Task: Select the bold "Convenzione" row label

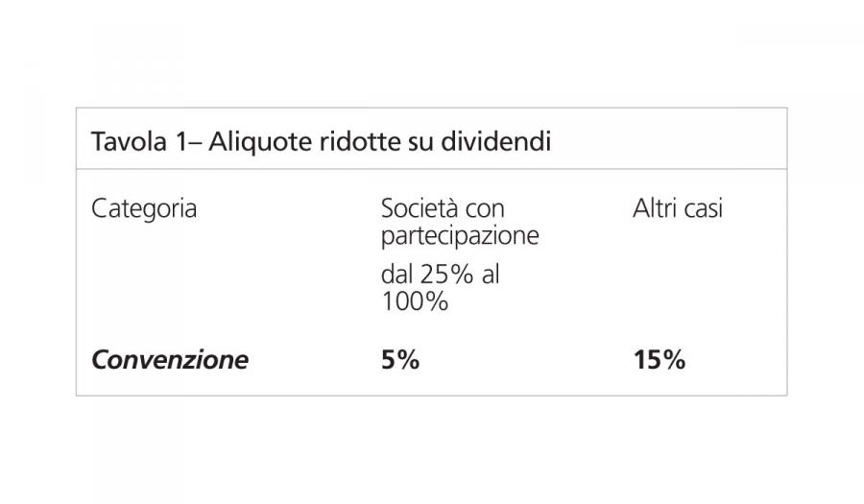Action: point(169,360)
